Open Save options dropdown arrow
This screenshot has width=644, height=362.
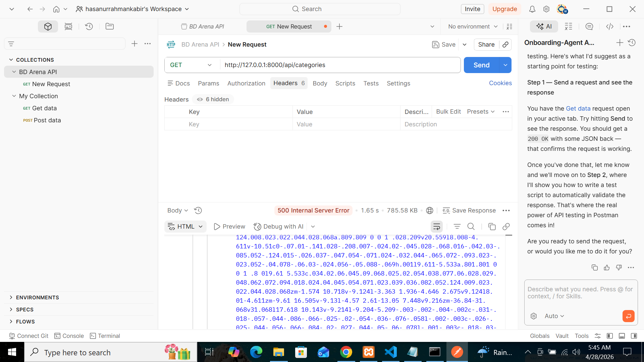(465, 45)
